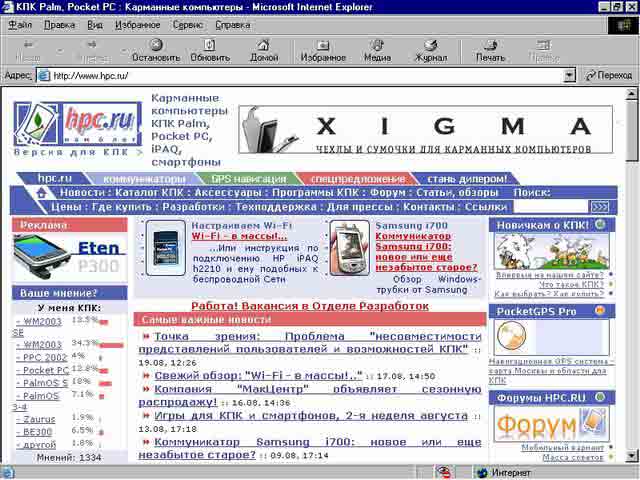Open the Вид menu
Viewport: 640px width, 480px height.
click(95, 25)
